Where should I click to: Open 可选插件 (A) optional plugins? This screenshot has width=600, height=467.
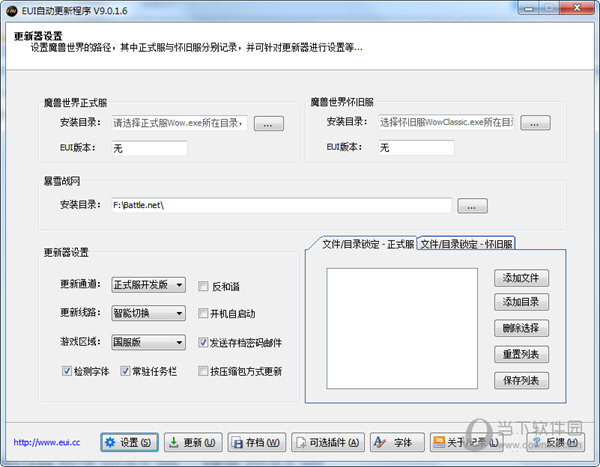point(328,443)
